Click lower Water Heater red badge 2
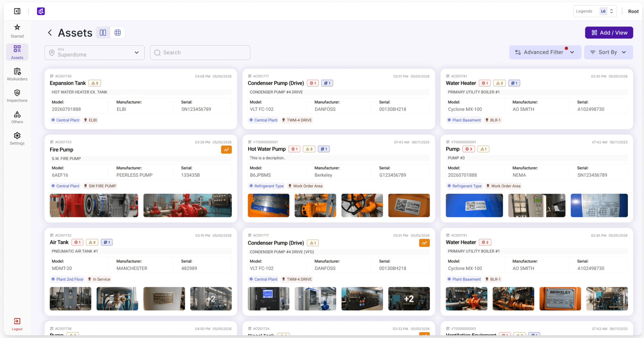This screenshot has width=644, height=338. (485, 242)
